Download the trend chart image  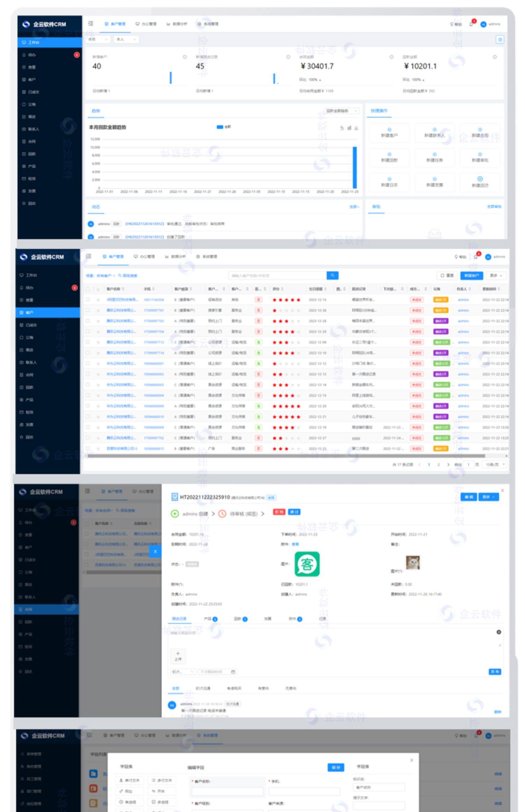pos(356,128)
